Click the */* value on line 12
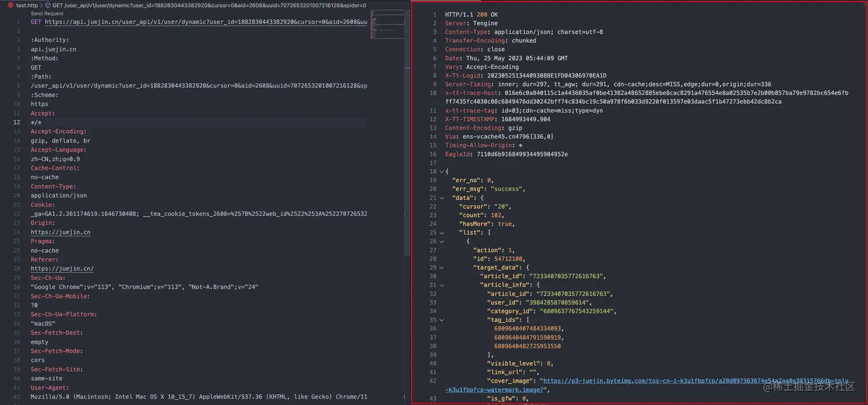Image resolution: width=868 pixels, height=405 pixels. coord(36,123)
